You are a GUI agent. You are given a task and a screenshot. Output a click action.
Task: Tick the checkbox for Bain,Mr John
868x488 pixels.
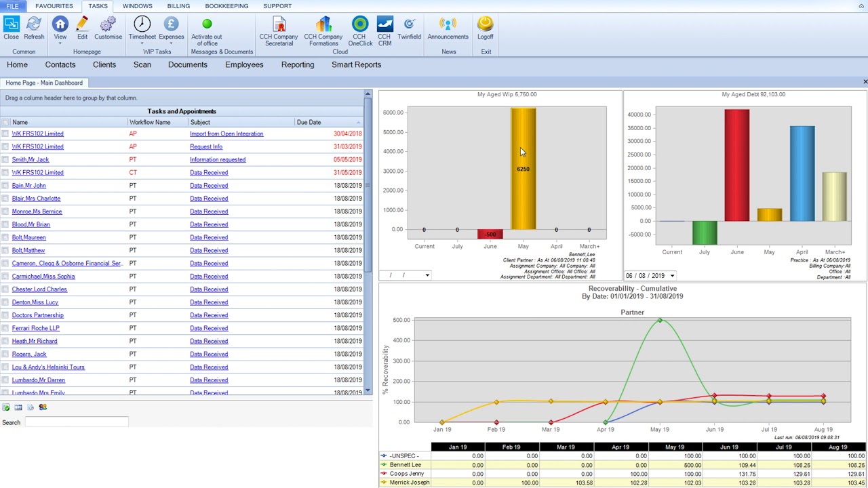coord(5,186)
